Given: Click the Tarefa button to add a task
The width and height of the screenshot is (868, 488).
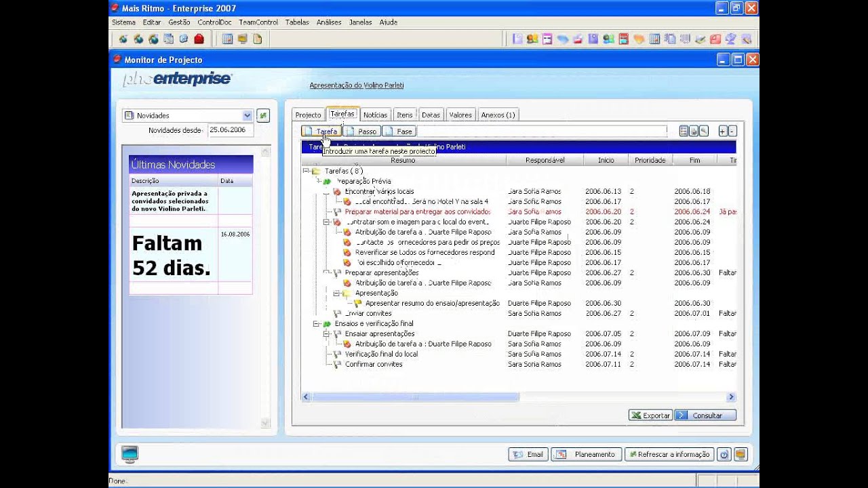Looking at the screenshot, I should pos(321,131).
